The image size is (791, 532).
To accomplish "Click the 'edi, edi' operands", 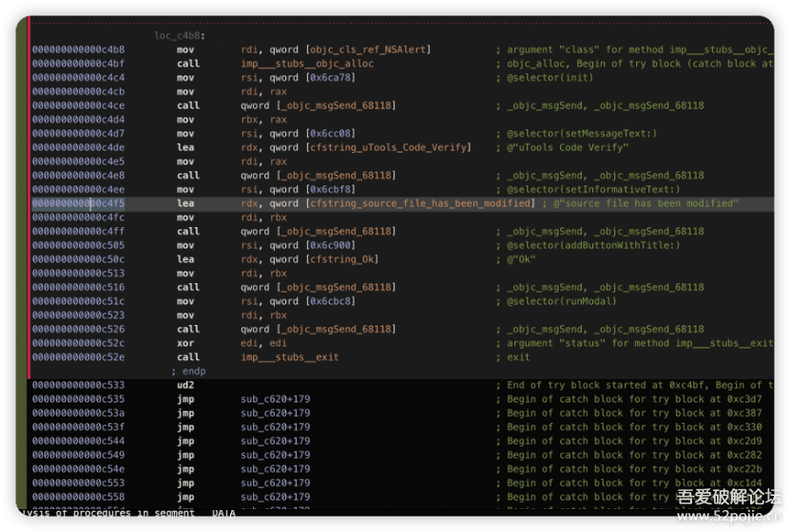I will tap(264, 343).
